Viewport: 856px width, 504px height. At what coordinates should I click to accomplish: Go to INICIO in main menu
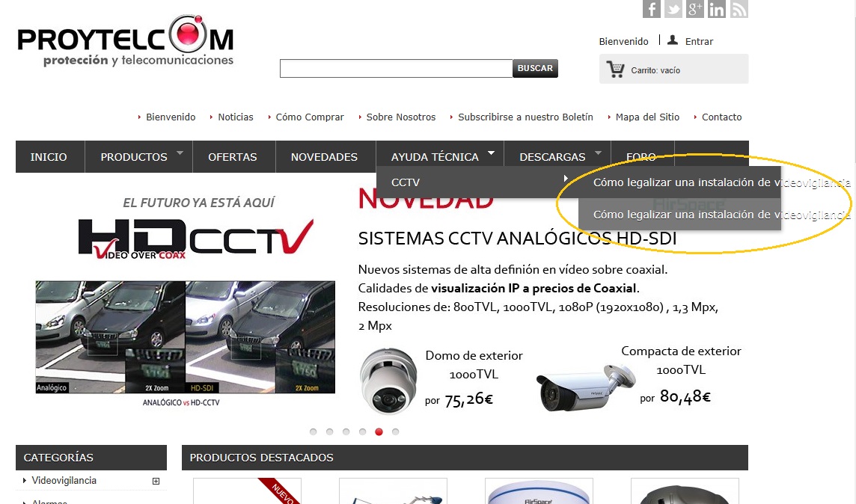(x=50, y=157)
